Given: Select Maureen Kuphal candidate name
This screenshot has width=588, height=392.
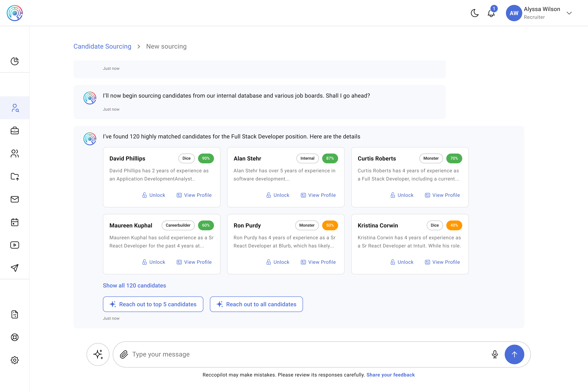Looking at the screenshot, I should pyautogui.click(x=131, y=226).
